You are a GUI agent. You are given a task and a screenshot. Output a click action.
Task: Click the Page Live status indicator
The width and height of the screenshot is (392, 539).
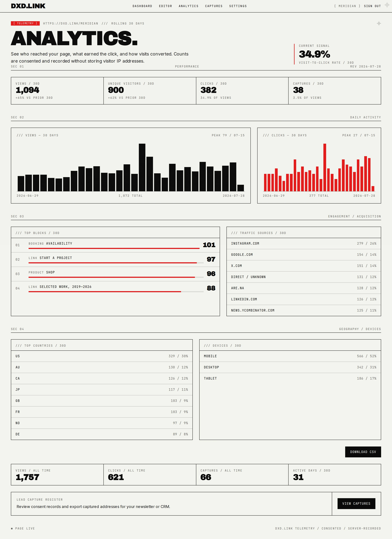(23, 529)
